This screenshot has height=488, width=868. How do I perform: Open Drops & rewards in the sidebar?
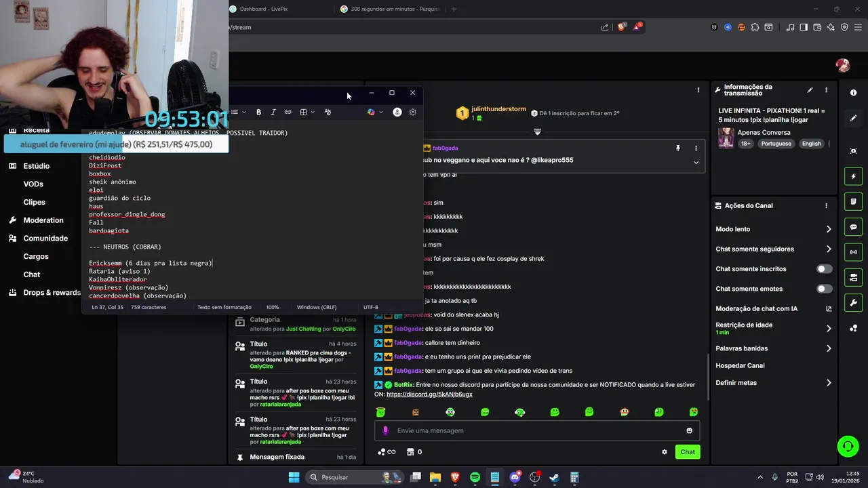click(x=52, y=293)
